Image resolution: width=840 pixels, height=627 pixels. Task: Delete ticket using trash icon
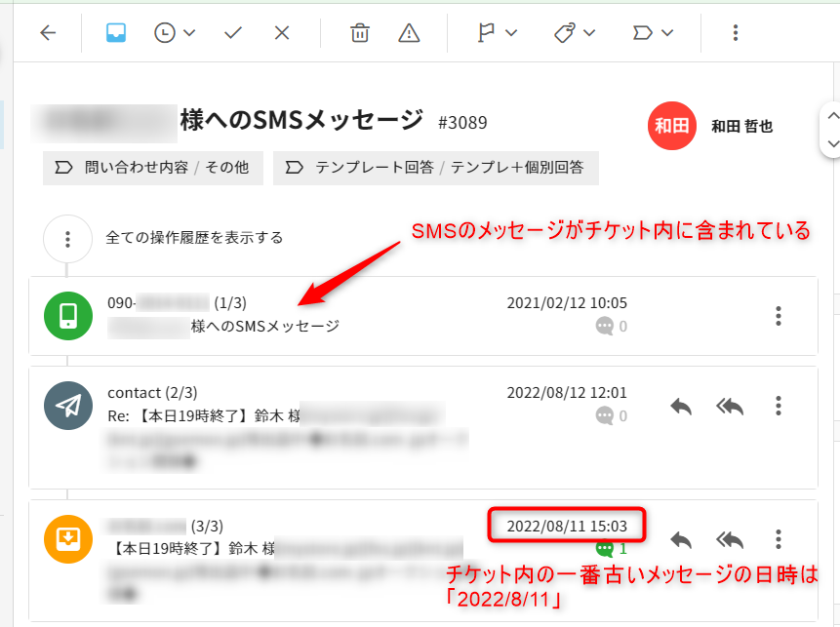click(360, 32)
